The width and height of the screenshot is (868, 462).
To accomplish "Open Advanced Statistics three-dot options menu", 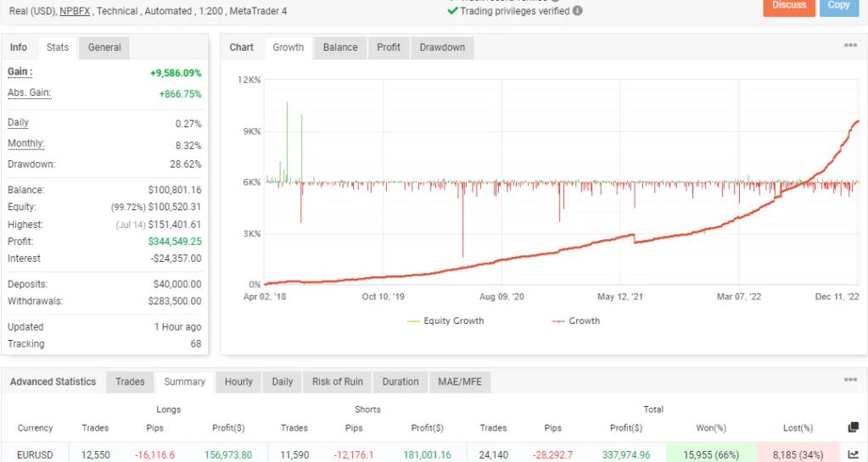I will coord(850,381).
